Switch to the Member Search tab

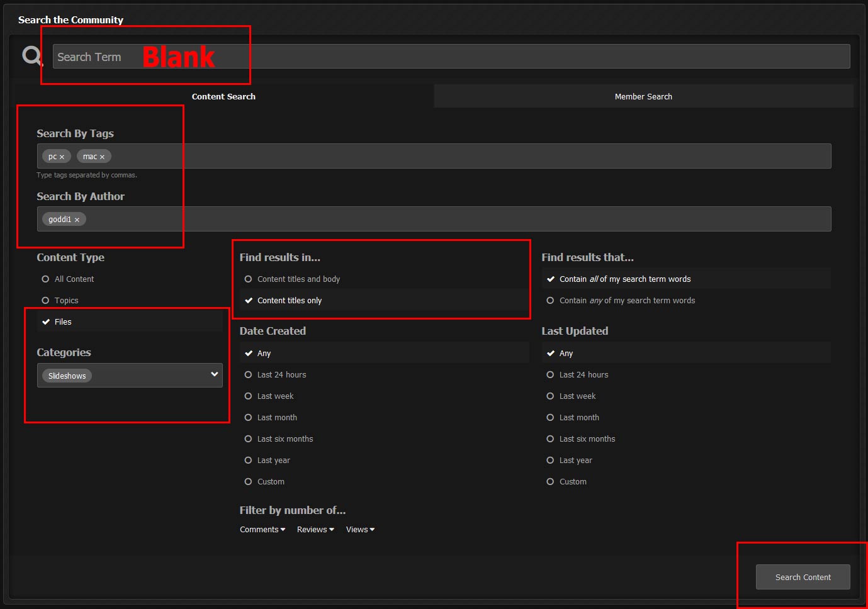point(643,97)
